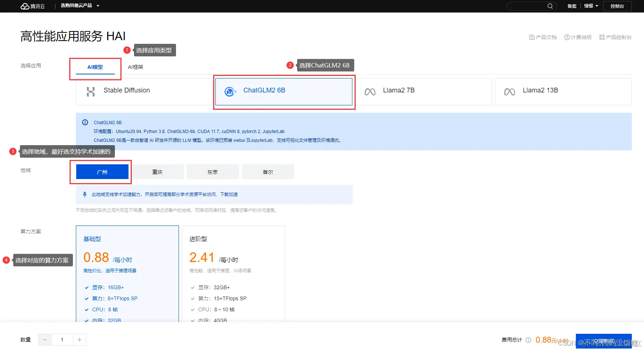Click the CPU：8～10 核 spec line
The height and width of the screenshot is (350, 644).
point(217,309)
